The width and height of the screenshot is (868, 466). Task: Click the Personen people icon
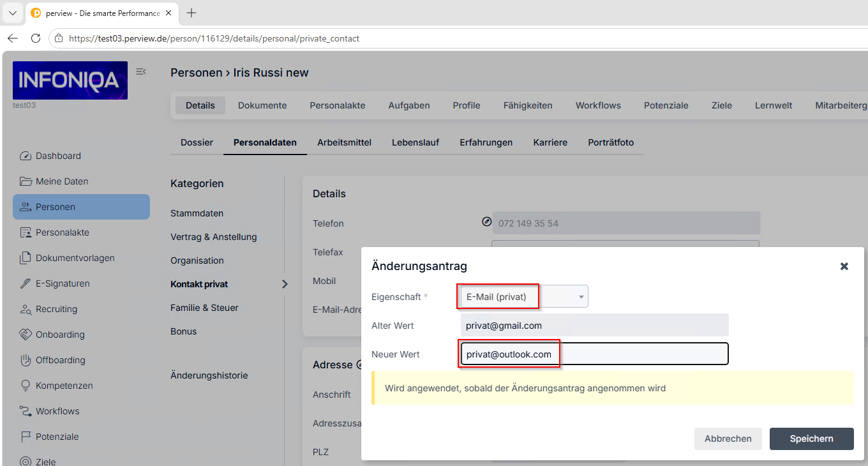coord(26,207)
